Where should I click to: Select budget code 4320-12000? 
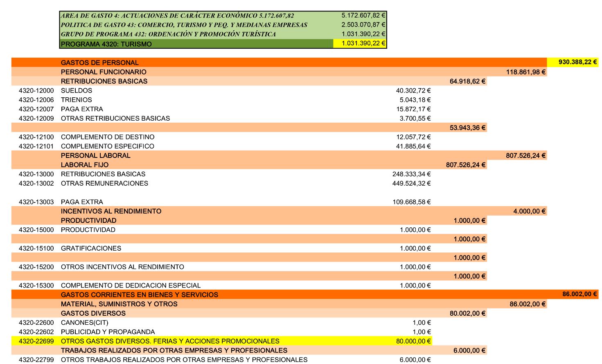click(x=36, y=90)
